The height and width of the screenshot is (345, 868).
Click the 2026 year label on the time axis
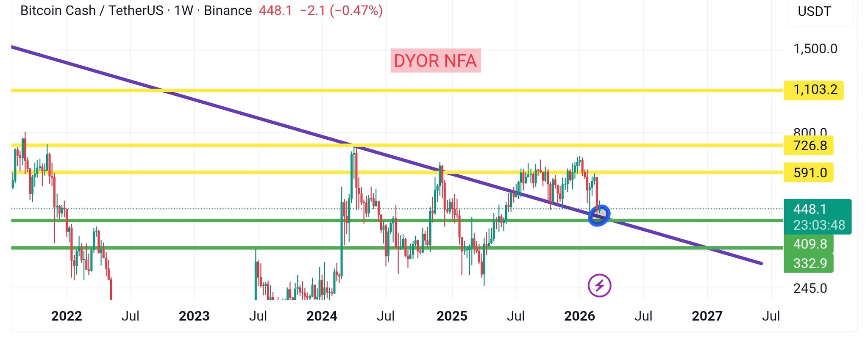[579, 316]
